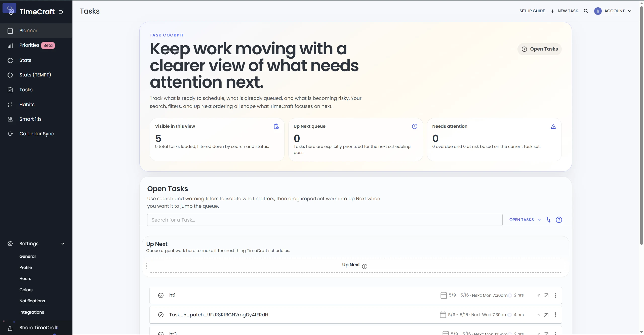
Task: Open the OPEN TASKS filter dropdown
Action: [x=525, y=220]
